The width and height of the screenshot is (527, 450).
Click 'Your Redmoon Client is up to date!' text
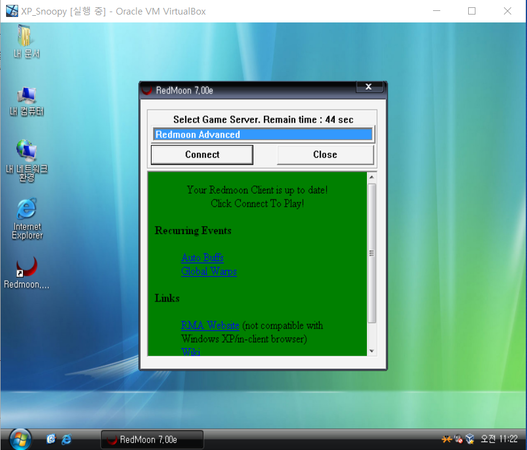pos(257,190)
